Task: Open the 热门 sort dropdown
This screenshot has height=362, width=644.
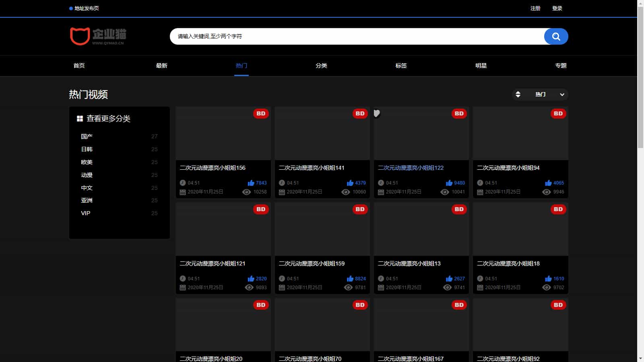Action: pyautogui.click(x=541, y=95)
